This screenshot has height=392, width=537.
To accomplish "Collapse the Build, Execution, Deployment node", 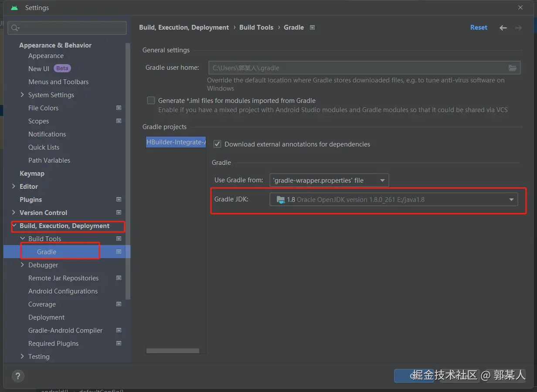I will click(14, 225).
